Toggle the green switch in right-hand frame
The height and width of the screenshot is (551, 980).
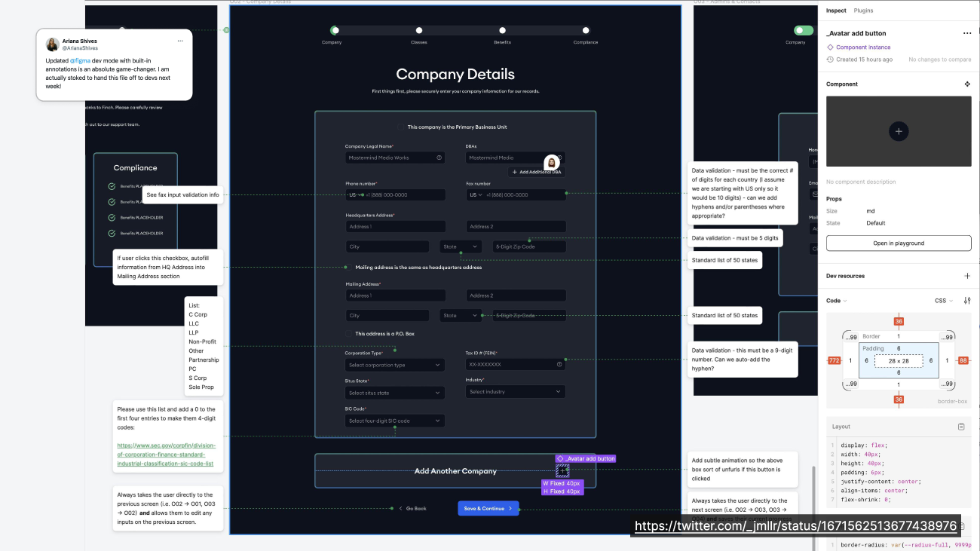[x=804, y=31]
